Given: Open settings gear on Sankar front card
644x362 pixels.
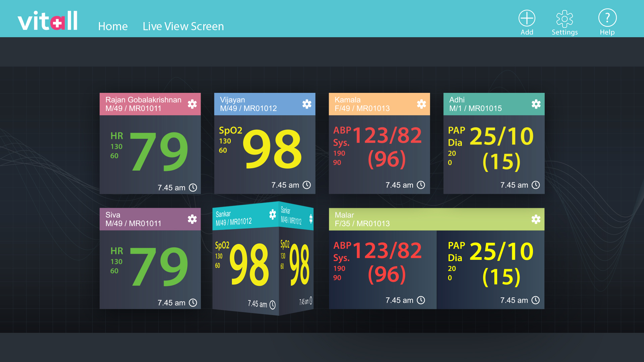Looking at the screenshot, I should pos(273,214).
